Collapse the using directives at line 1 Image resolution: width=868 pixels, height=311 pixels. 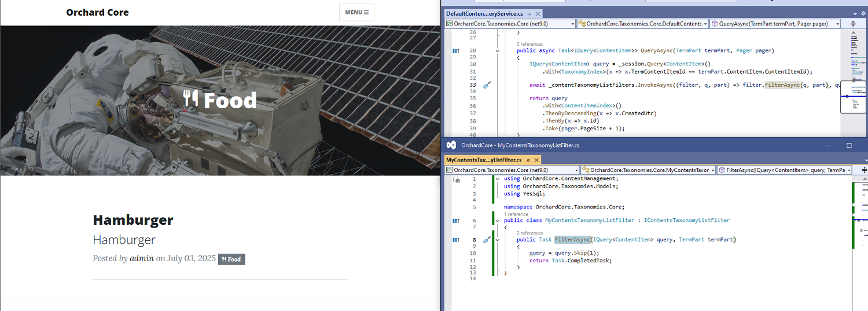click(498, 179)
